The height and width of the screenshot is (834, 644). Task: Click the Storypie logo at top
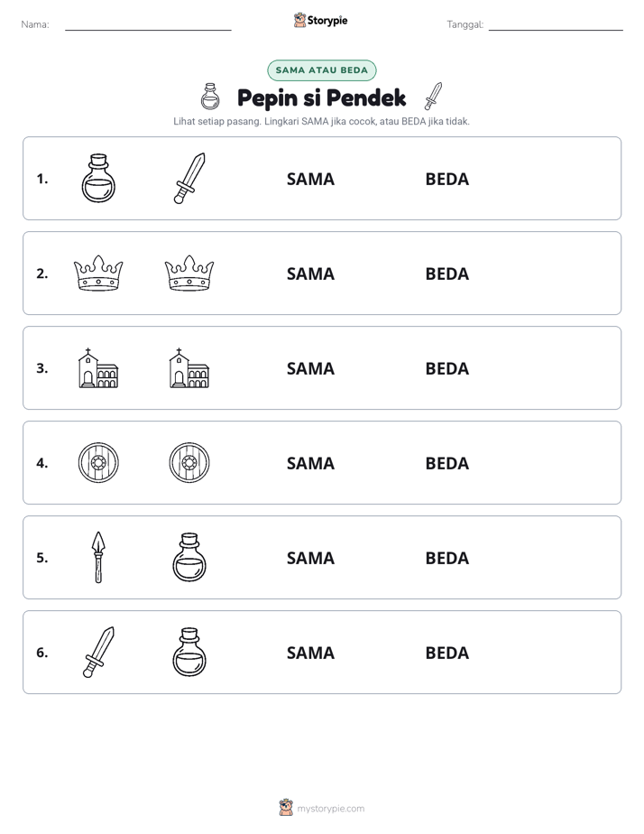[x=320, y=20]
